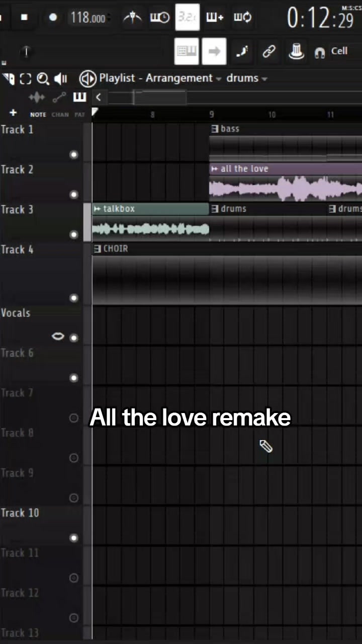
Task: Mute Track 6 with its dot
Action: 74,378
